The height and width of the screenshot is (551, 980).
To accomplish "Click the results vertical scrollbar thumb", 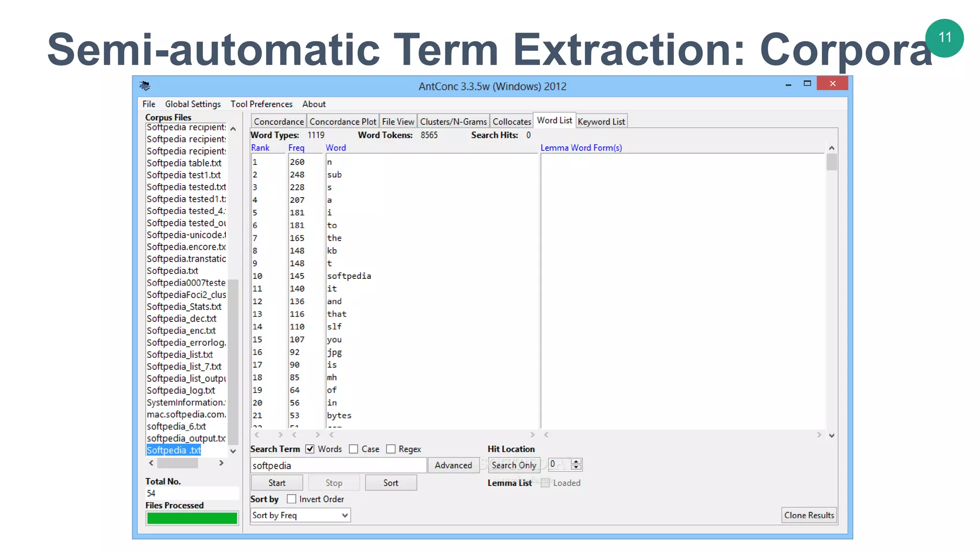I will click(x=832, y=162).
